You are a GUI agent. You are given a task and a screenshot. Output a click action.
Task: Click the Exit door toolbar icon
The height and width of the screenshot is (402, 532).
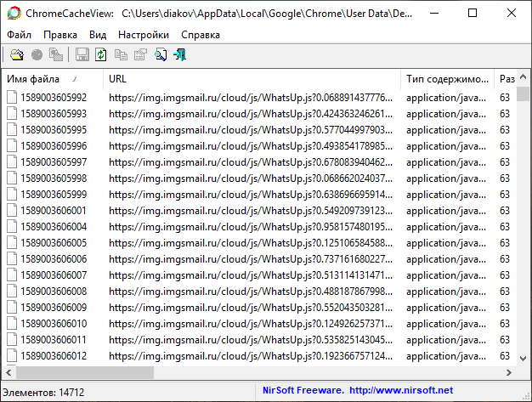point(180,54)
